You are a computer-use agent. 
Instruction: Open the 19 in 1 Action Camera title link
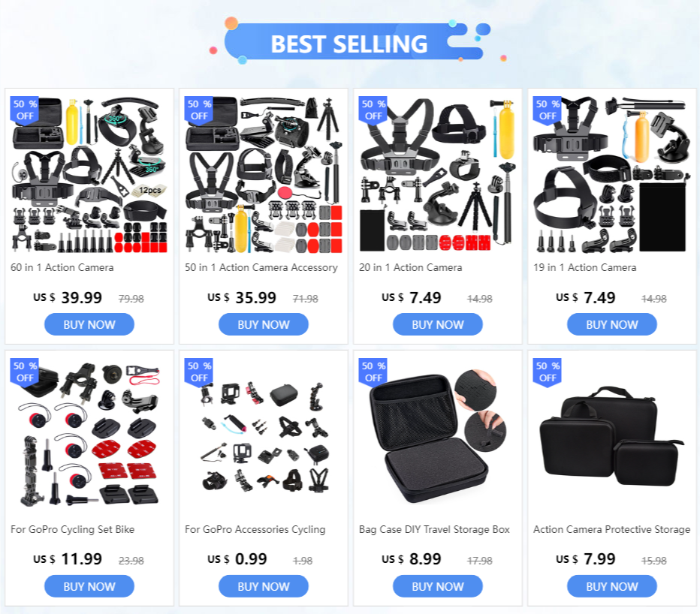coord(585,267)
